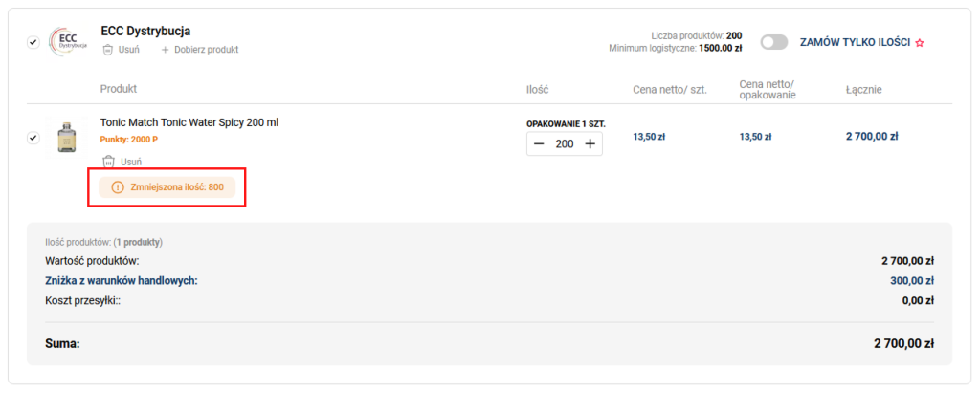Click the plus icon for Dobierz produkt
980x393 pixels.
tap(165, 50)
